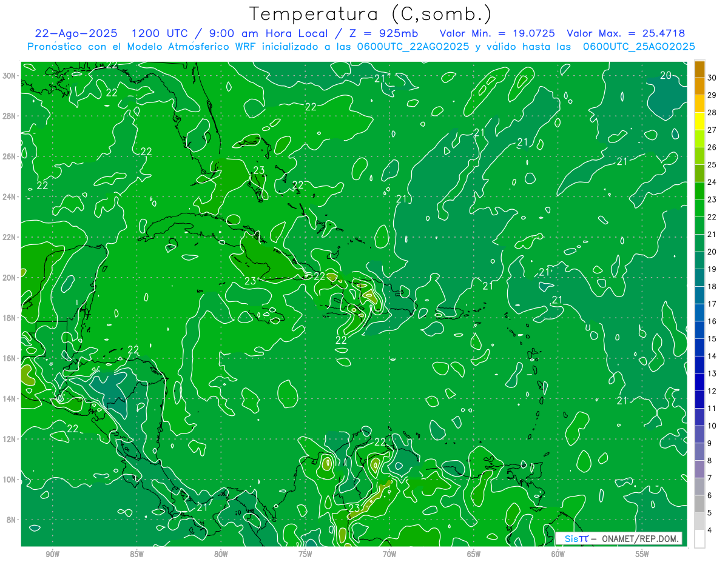
Task: Click the color legend value "16"
Action: click(x=712, y=321)
